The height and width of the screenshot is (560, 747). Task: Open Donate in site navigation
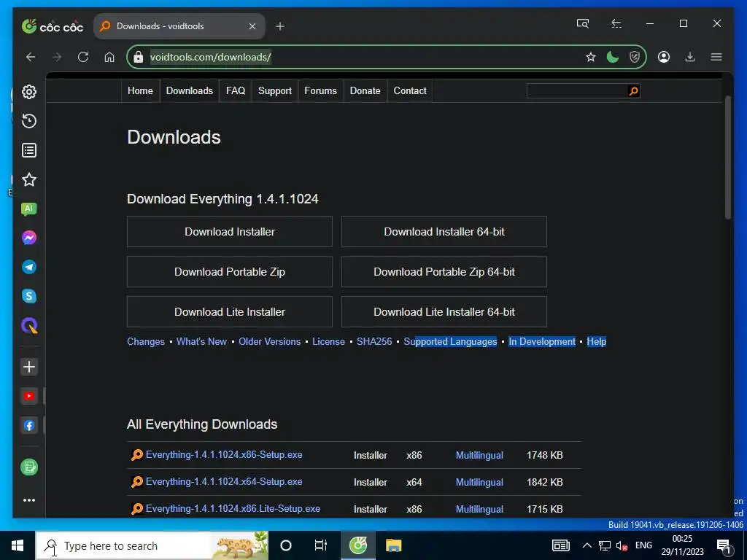click(365, 90)
